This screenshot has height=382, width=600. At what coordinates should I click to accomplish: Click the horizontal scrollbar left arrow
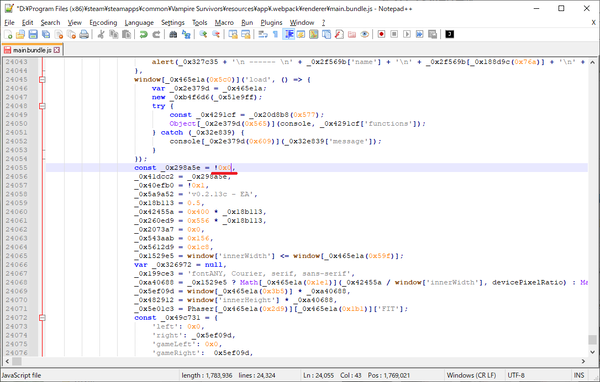point(7,361)
